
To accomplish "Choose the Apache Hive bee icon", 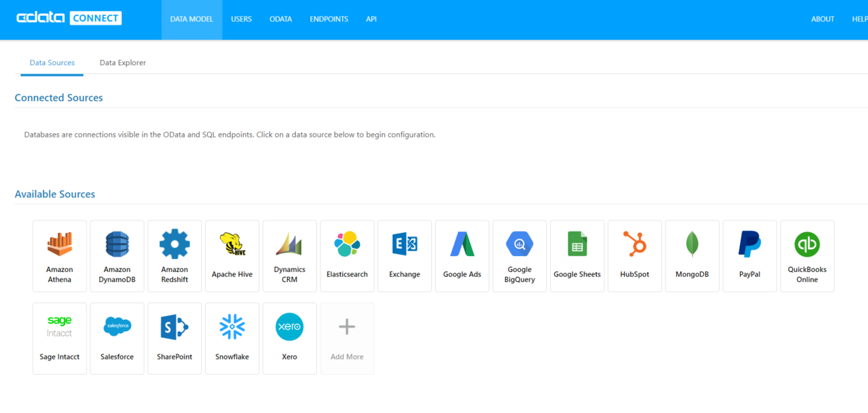I will click(232, 245).
